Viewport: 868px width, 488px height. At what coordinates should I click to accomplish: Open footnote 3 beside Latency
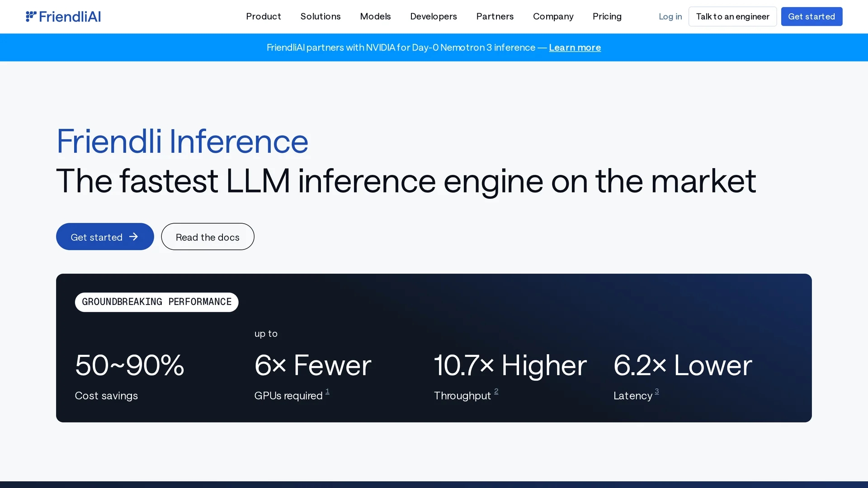pyautogui.click(x=657, y=392)
